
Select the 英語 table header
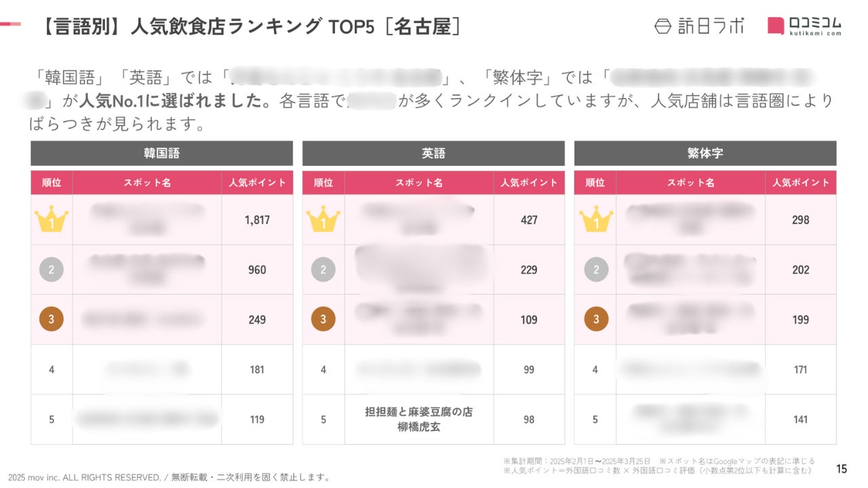[433, 153]
